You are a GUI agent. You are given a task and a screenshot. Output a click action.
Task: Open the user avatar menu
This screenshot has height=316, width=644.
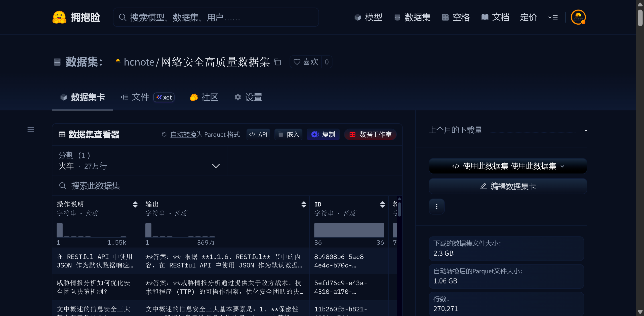578,17
